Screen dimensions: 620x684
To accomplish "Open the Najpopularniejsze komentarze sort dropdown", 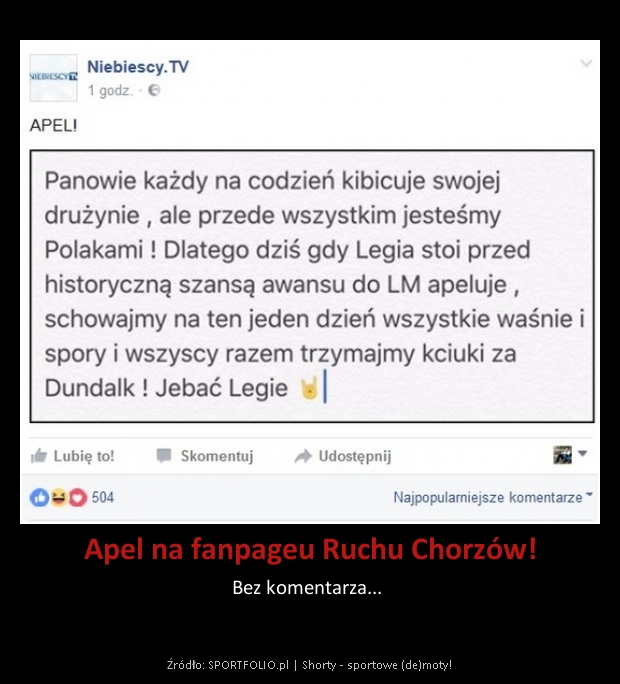I will [493, 497].
